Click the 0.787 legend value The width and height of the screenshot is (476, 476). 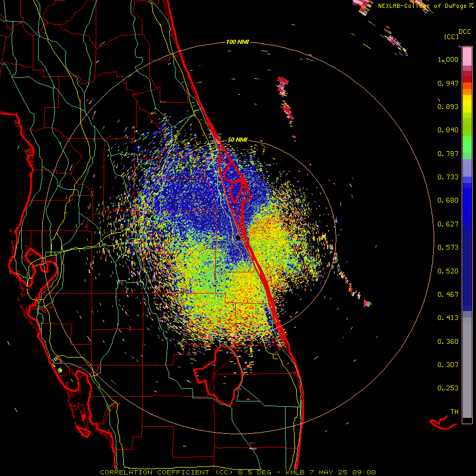click(x=448, y=153)
